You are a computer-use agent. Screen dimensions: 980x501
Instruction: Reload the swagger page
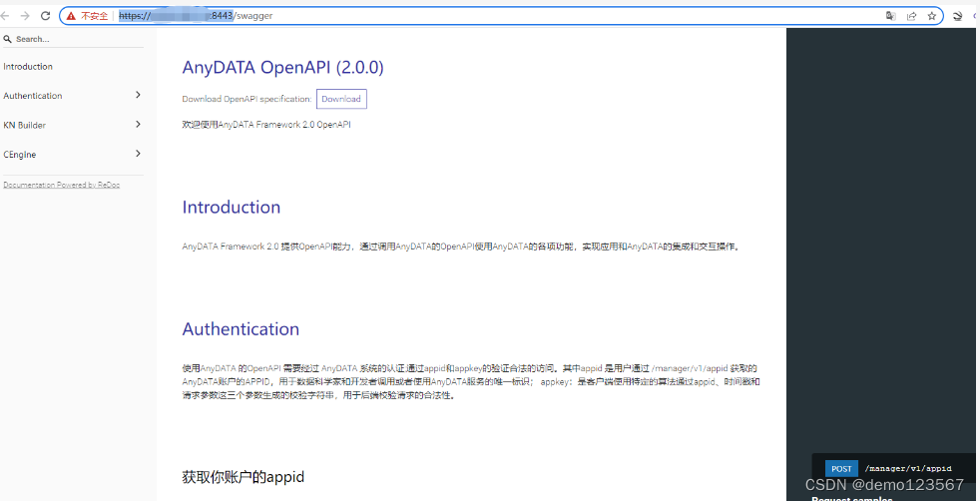pyautogui.click(x=45, y=16)
